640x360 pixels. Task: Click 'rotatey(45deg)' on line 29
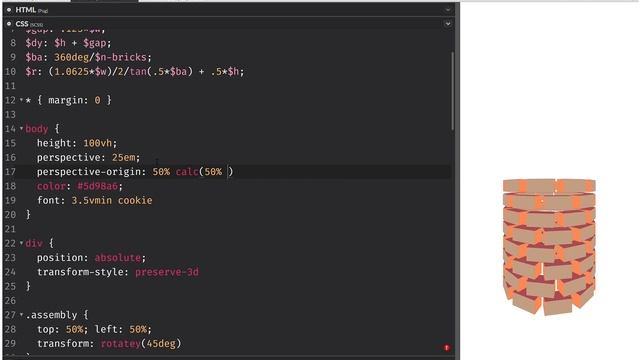tap(140, 344)
